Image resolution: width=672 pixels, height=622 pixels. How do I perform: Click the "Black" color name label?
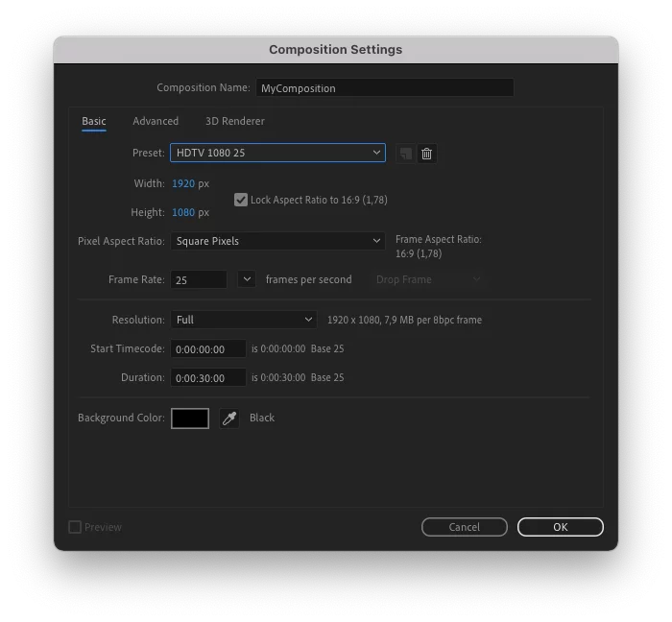tap(262, 418)
